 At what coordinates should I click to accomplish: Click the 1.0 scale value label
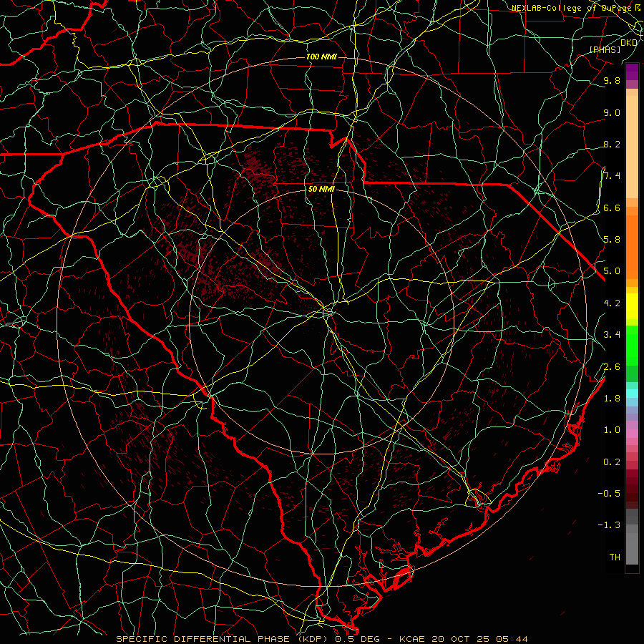pos(612,430)
